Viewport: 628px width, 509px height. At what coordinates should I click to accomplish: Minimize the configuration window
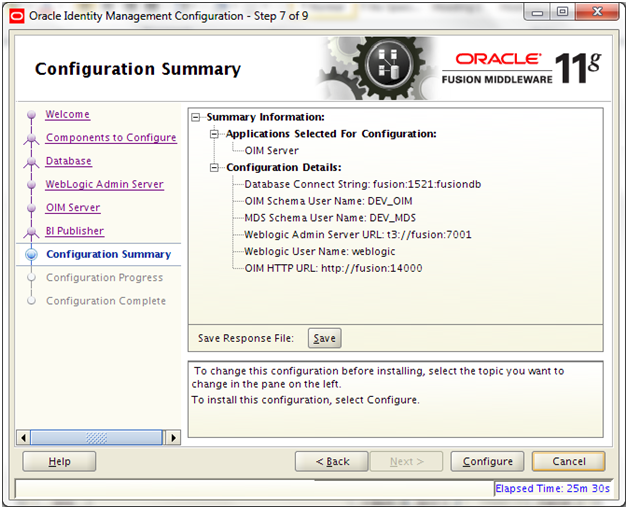pyautogui.click(x=537, y=13)
